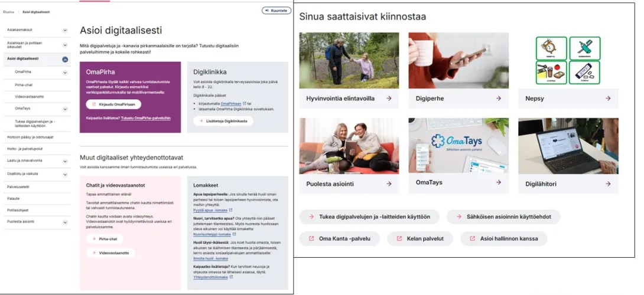Open Pirha-chat in the sidebar
This screenshot has height=295, width=644.
22,84
